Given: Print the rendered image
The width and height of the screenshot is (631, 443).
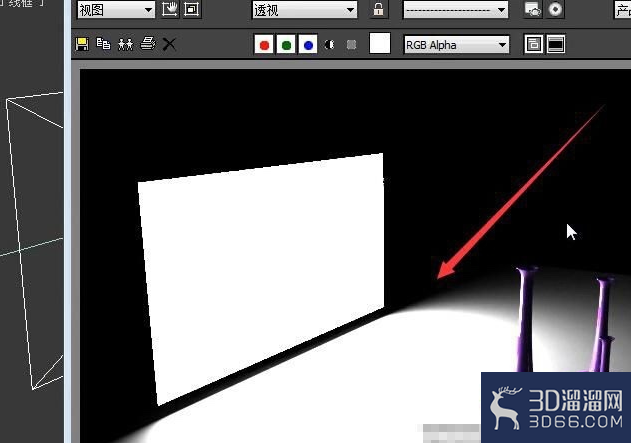Looking at the screenshot, I should 148,43.
